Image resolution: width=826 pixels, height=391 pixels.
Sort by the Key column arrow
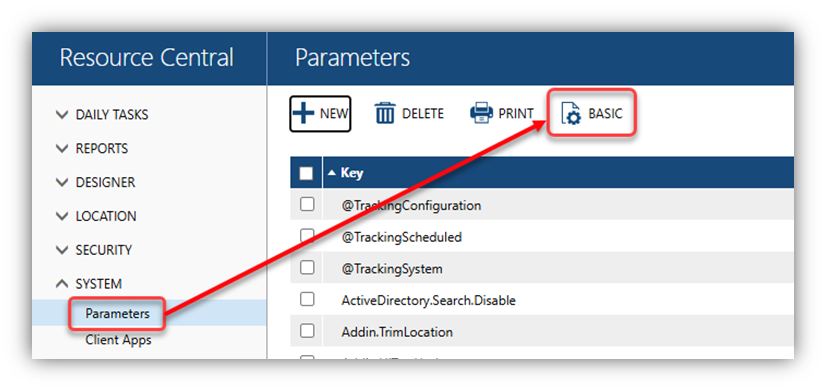pos(332,173)
